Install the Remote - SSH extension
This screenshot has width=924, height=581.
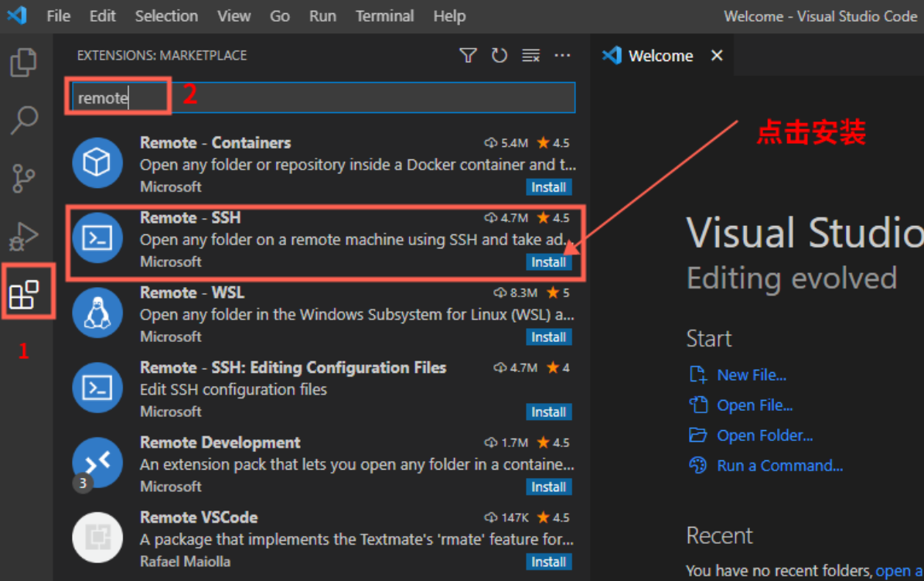pos(549,262)
